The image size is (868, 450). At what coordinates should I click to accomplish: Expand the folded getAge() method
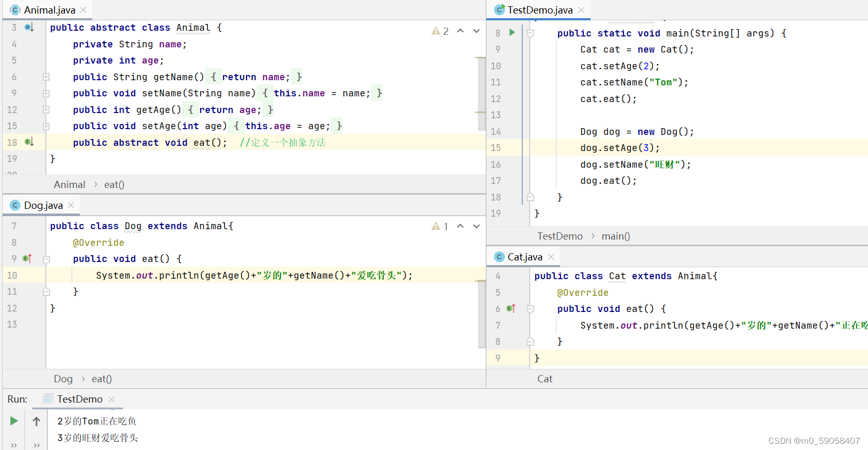(46, 109)
